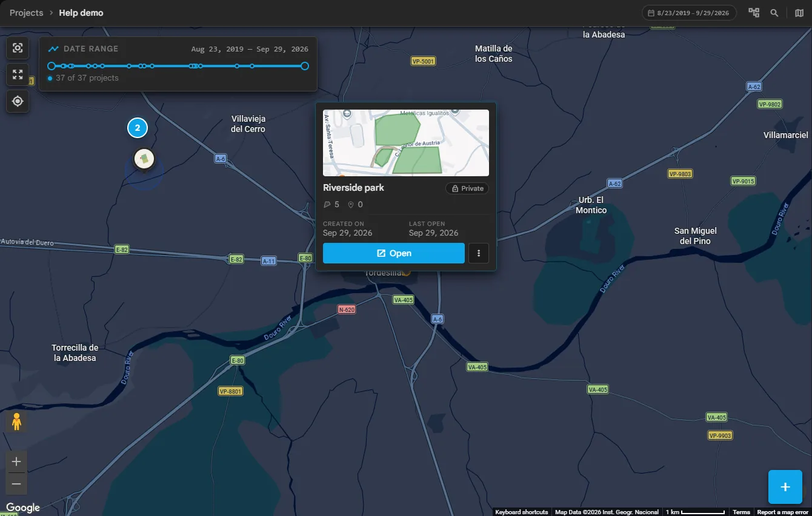Zoom in the map
This screenshot has height=516, width=812.
[16, 461]
